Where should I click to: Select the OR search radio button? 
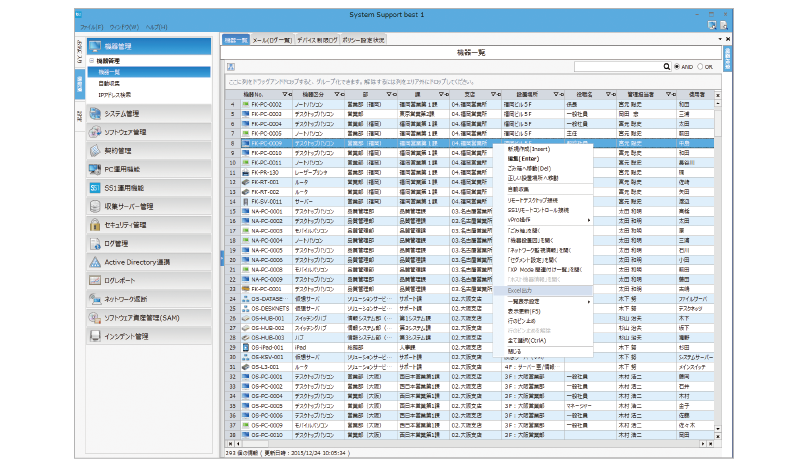(700, 67)
